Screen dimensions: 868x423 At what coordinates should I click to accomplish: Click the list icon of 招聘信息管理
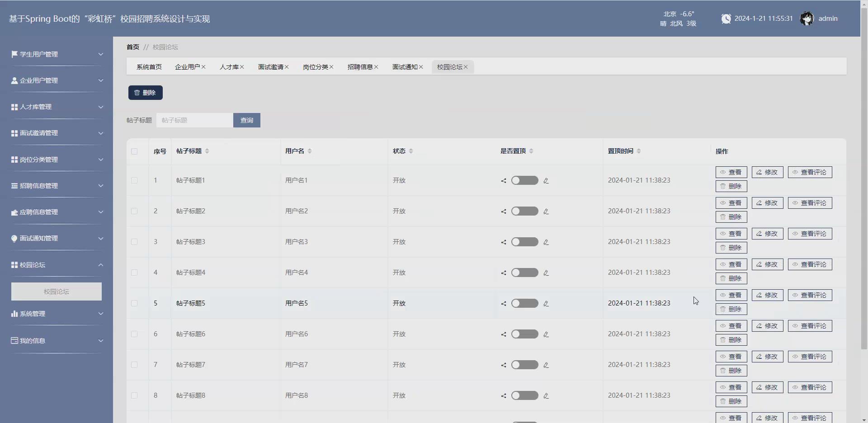pyautogui.click(x=14, y=186)
